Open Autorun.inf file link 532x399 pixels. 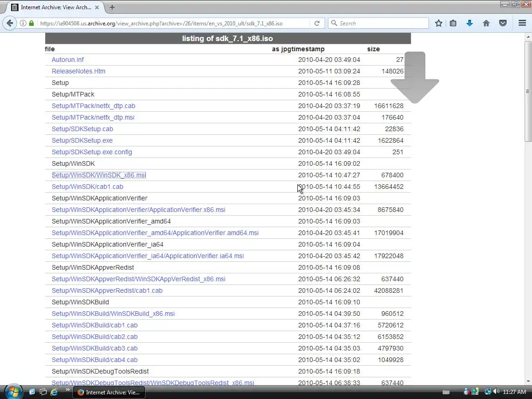pyautogui.click(x=67, y=60)
